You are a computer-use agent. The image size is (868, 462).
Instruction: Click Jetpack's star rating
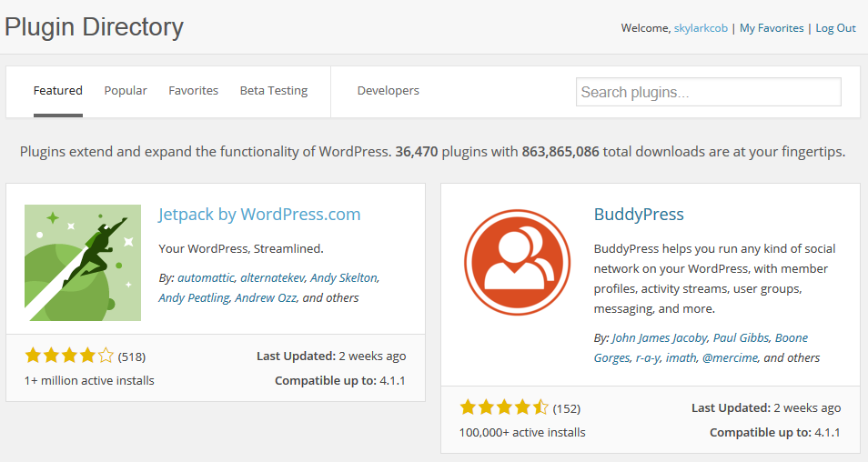tap(69, 356)
